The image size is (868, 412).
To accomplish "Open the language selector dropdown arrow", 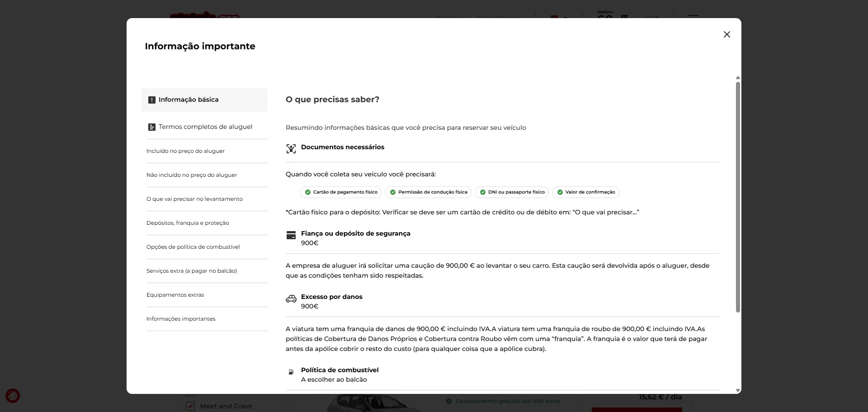I will pyautogui.click(x=565, y=18).
